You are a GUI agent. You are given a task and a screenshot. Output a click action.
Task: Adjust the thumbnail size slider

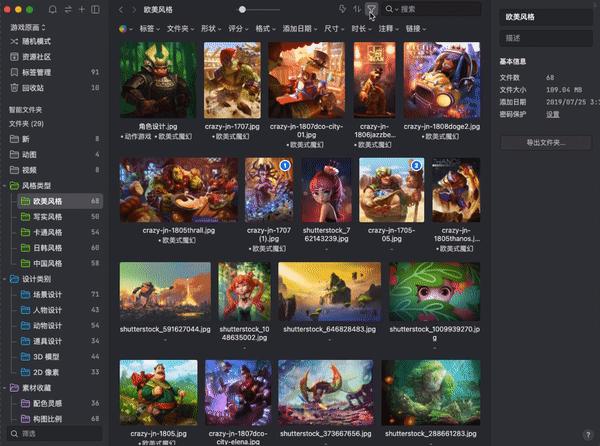coord(242,10)
